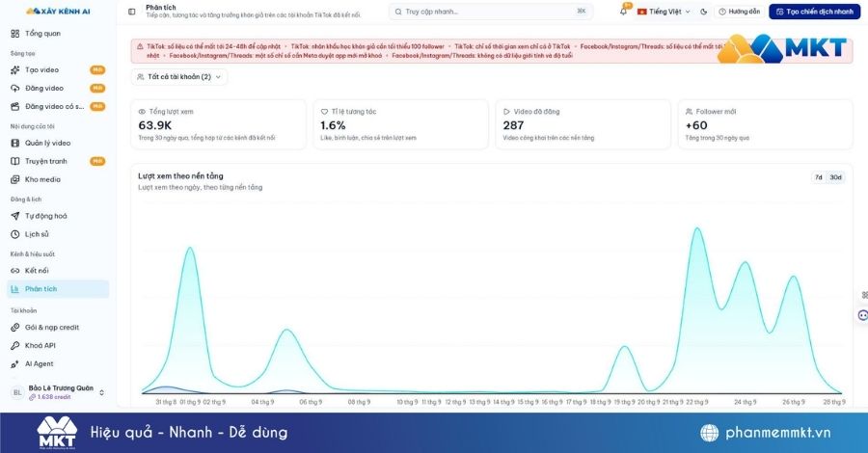Click the Quản lý video film icon
The image size is (868, 453).
coord(14,144)
